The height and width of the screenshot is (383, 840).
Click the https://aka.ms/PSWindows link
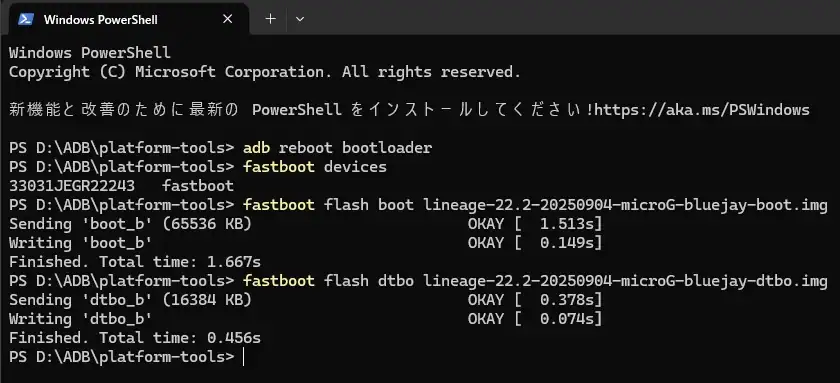click(702, 110)
